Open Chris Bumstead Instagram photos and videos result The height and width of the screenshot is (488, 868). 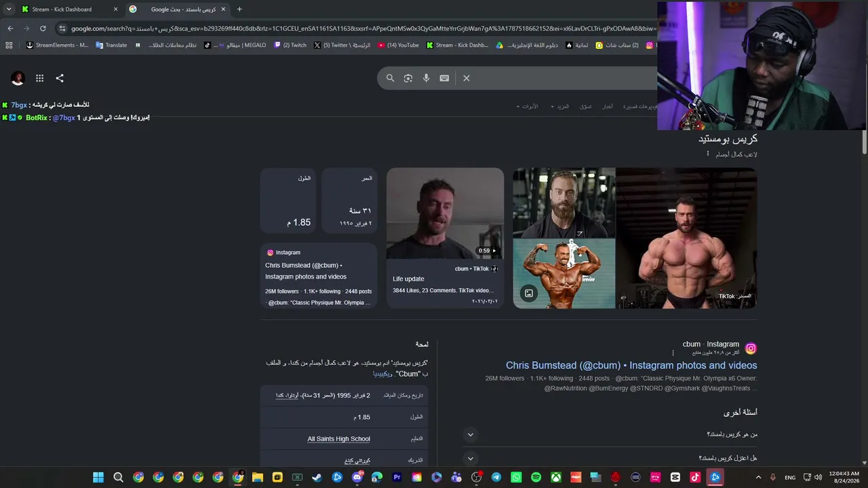pos(631,365)
